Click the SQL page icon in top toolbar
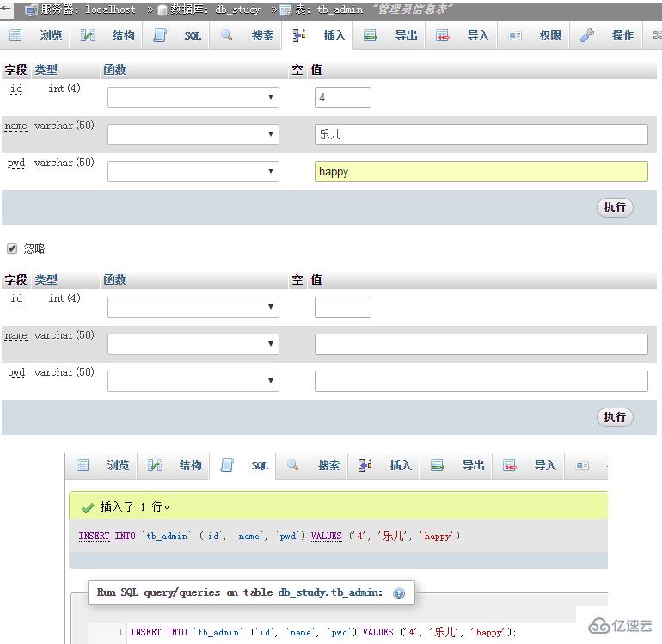This screenshot has width=662, height=644. pos(160,35)
